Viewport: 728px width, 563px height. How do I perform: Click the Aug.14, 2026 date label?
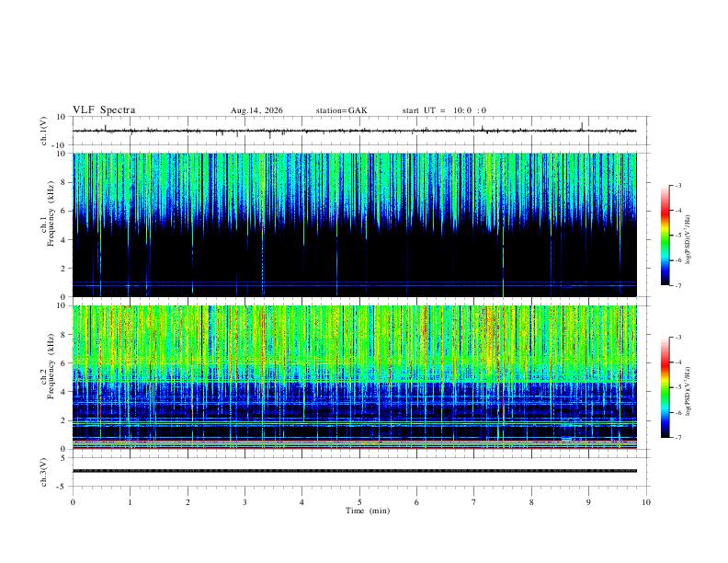(256, 110)
